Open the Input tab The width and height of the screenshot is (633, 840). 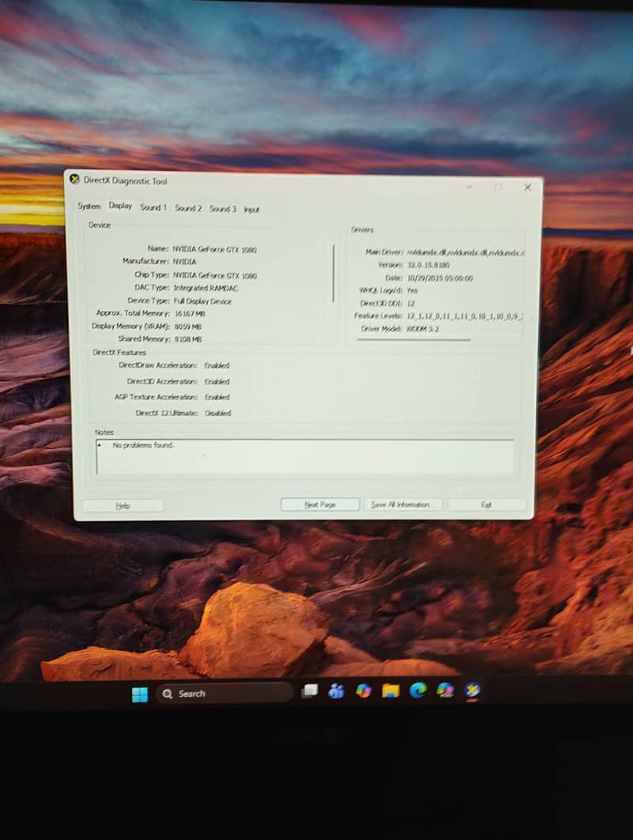[252, 210]
